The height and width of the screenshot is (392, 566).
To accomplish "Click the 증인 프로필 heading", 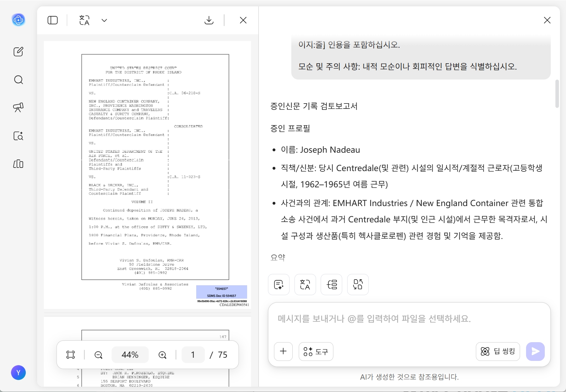I will 290,128.
